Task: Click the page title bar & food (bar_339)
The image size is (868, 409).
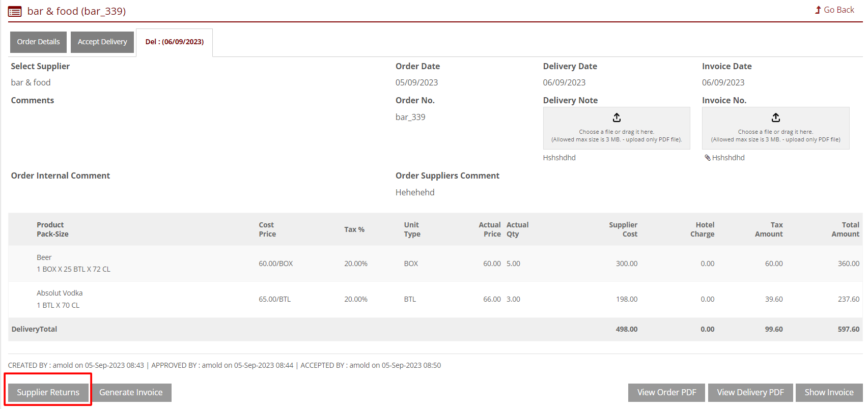Action: click(76, 11)
